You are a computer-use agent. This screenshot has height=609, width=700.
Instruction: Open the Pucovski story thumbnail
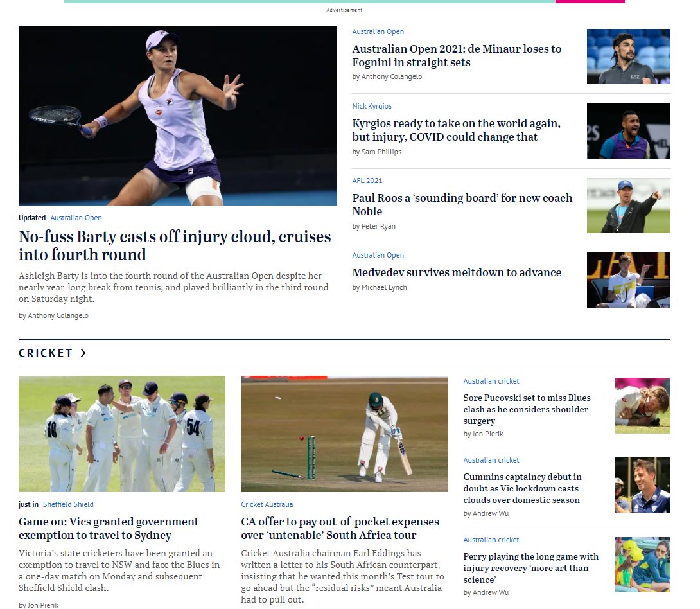642,406
